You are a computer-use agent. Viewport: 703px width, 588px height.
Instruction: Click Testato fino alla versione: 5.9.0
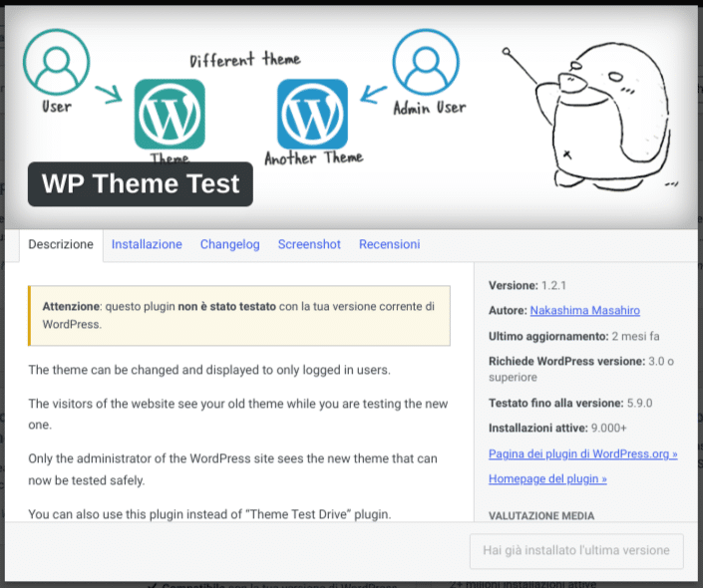click(x=570, y=403)
